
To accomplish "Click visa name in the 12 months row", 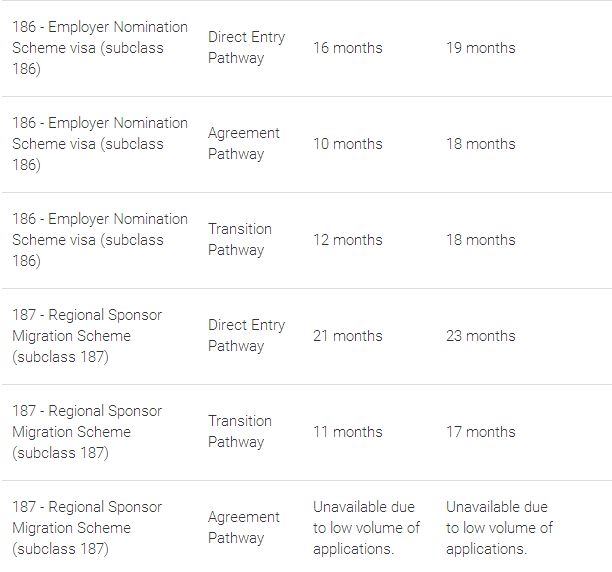I will pos(100,240).
